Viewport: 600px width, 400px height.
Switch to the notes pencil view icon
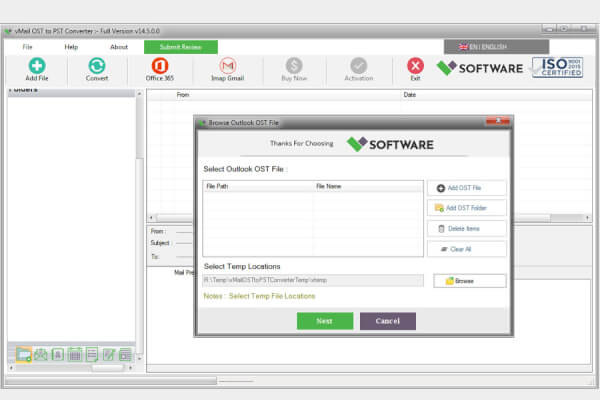pos(109,354)
